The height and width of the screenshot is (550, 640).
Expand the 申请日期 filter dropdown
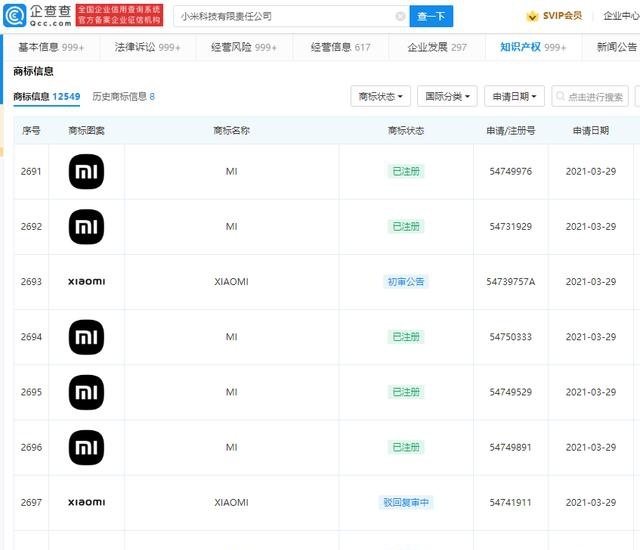514,96
